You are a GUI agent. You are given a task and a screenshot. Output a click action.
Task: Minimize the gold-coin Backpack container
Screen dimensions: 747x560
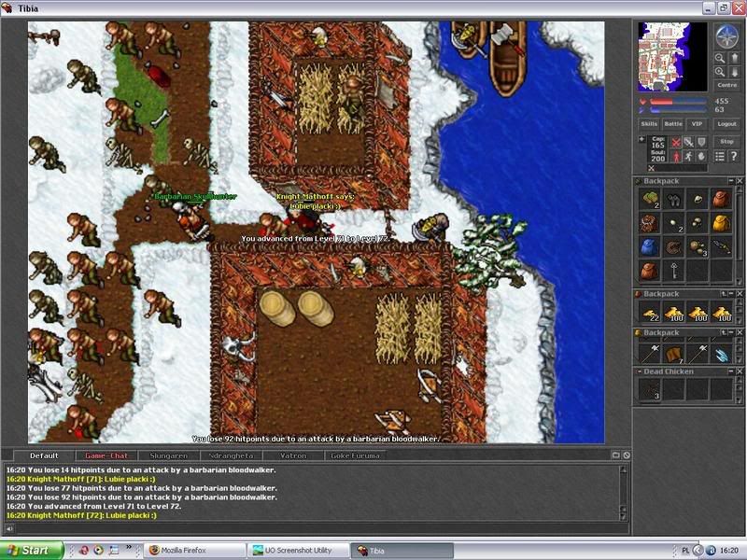(731, 294)
